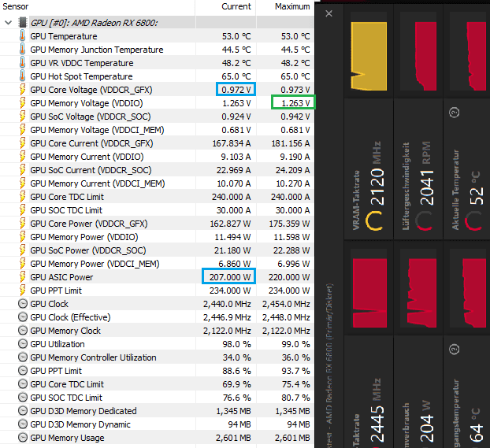This screenshot has height=448, width=490.
Task: Click the lightning icon beside GPU ASIC Power
Action: pos(23,277)
